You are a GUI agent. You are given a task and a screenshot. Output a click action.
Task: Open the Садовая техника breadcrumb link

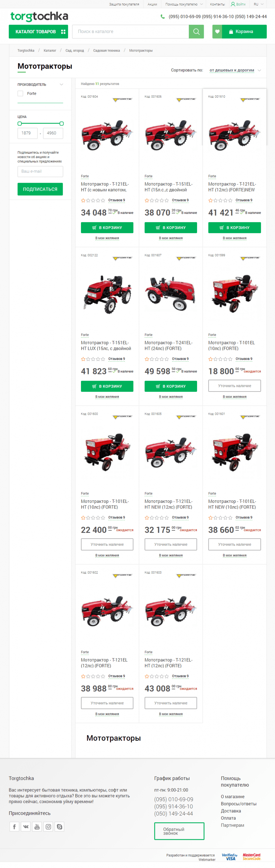(106, 51)
